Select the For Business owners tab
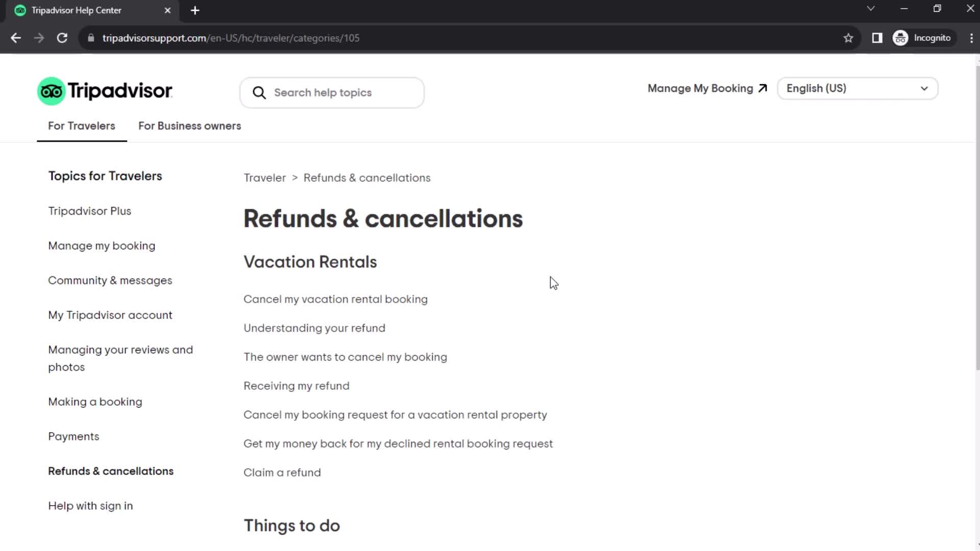Screen dimensions: 980x551 tap(190, 126)
